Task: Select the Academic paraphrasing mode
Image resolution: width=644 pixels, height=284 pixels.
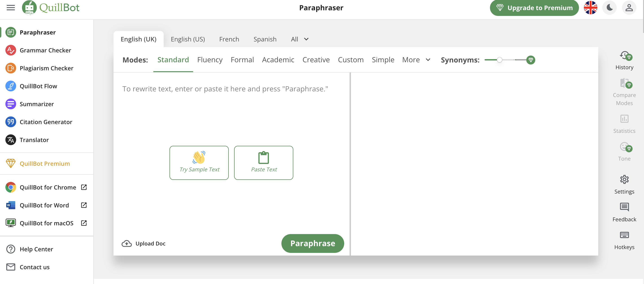Action: (278, 59)
